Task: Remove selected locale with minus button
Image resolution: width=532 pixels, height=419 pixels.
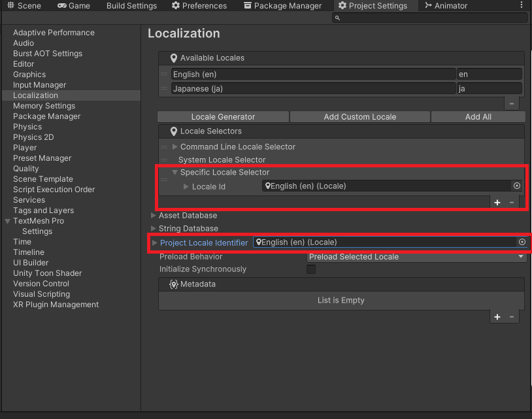Action: [x=512, y=103]
